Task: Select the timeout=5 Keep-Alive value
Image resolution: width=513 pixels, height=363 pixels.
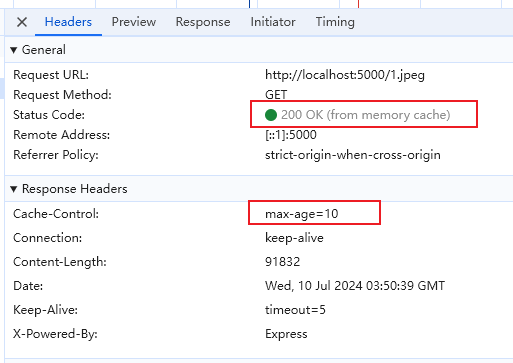Action: coord(295,310)
